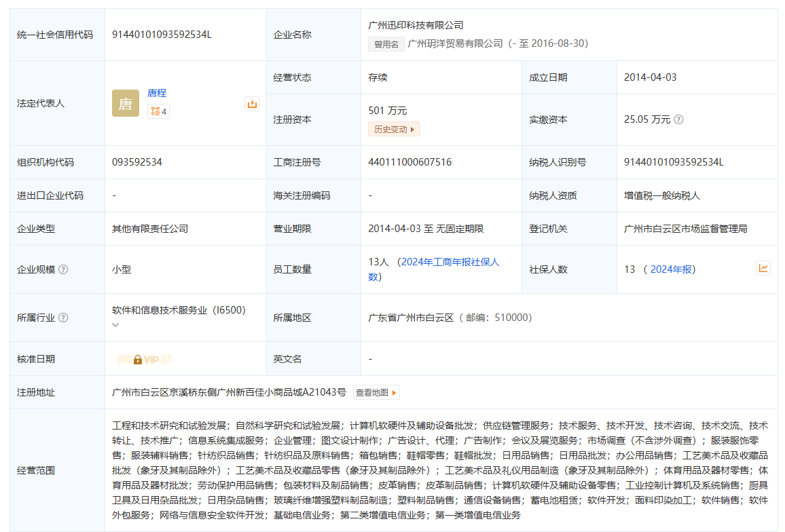Expand the 历史变动 registered capital history
This screenshot has width=785, height=532.
pyautogui.click(x=394, y=129)
